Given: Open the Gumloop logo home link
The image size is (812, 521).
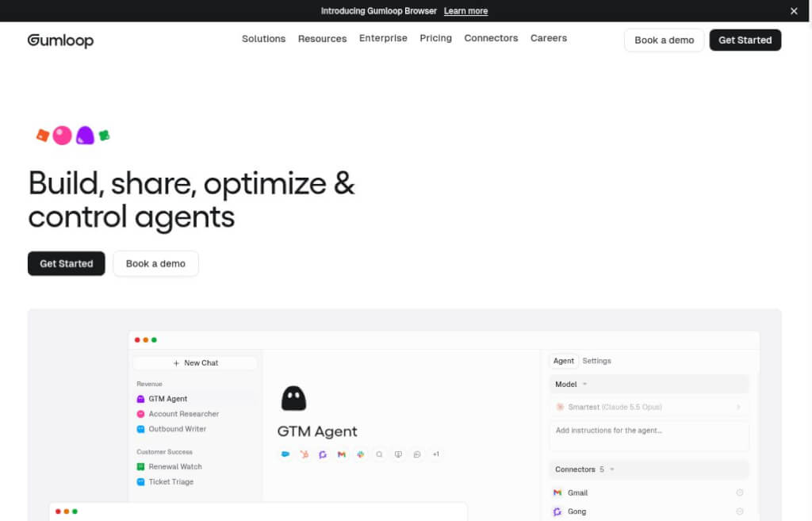Looking at the screenshot, I should point(60,40).
